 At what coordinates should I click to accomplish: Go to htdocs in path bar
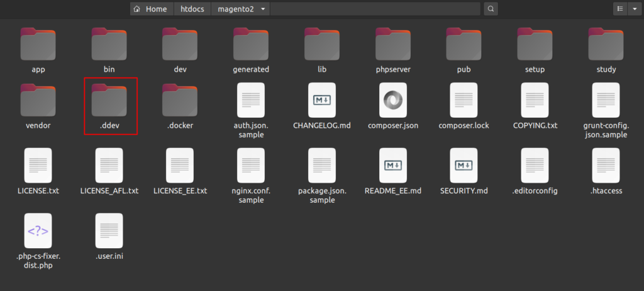tap(192, 9)
